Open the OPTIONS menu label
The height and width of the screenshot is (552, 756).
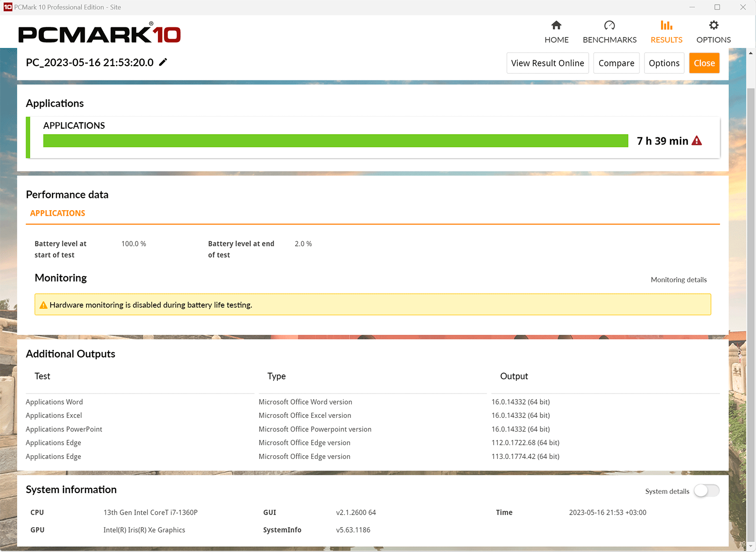pos(713,40)
